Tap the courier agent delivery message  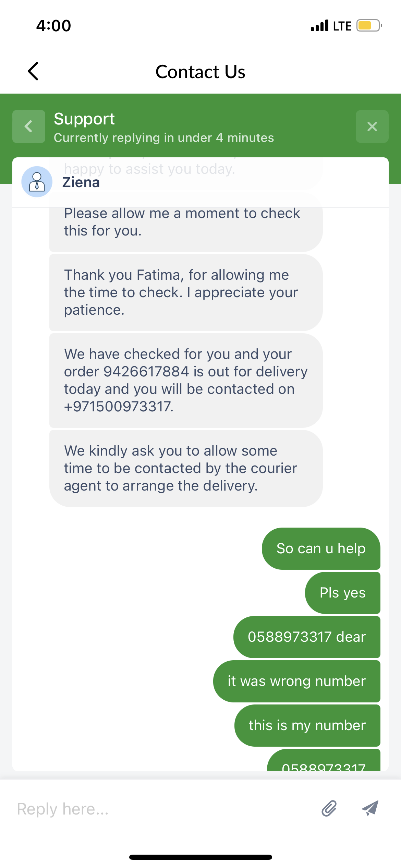pyautogui.click(x=186, y=468)
